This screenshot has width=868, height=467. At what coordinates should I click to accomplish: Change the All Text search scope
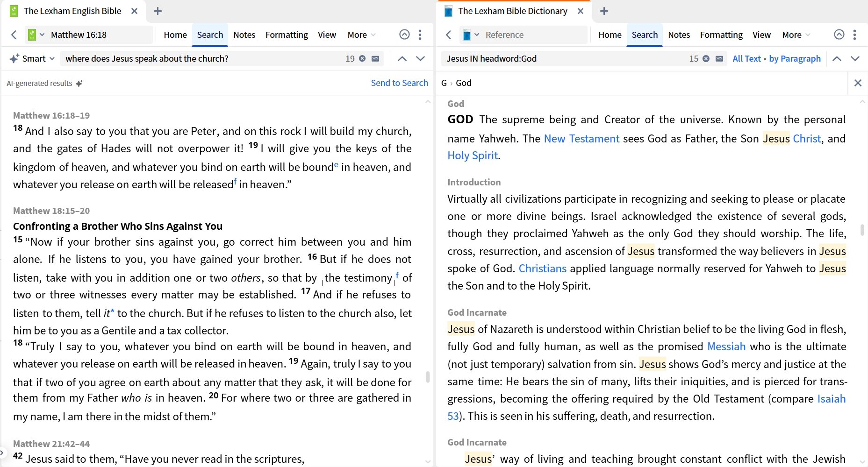[x=746, y=58]
